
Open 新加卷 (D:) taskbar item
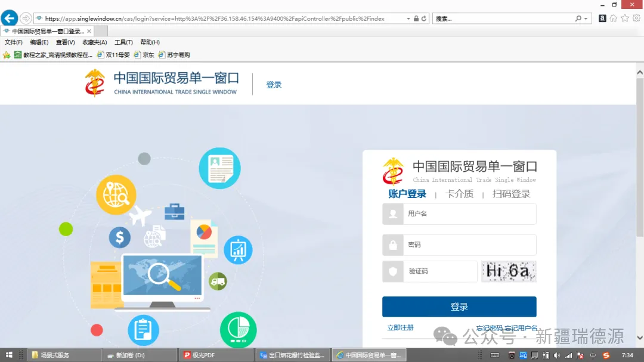[x=140, y=355]
